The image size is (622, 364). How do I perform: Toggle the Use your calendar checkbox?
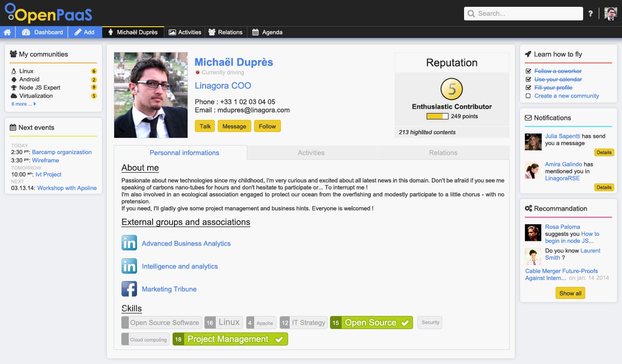pos(528,80)
